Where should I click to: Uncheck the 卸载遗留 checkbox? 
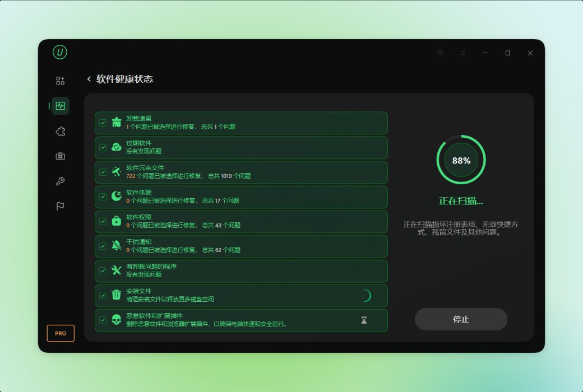(103, 123)
